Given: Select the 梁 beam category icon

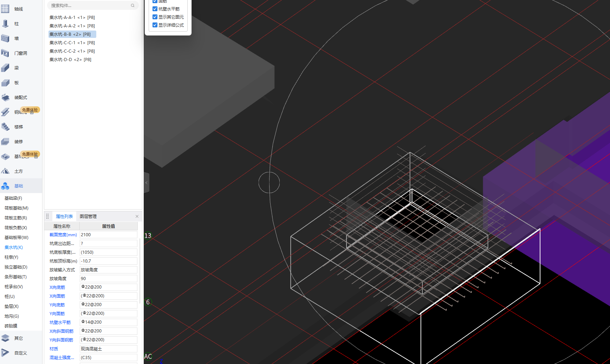Looking at the screenshot, I should click(x=5, y=68).
